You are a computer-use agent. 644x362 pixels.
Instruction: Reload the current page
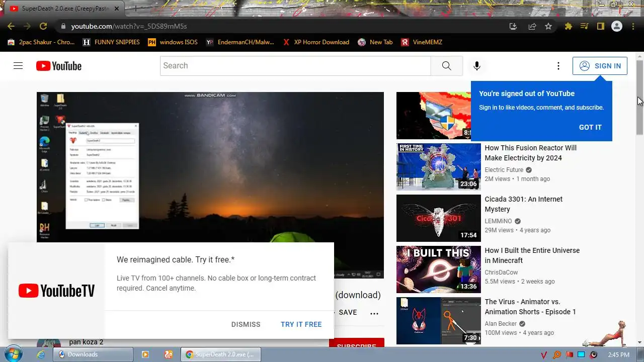[43, 26]
